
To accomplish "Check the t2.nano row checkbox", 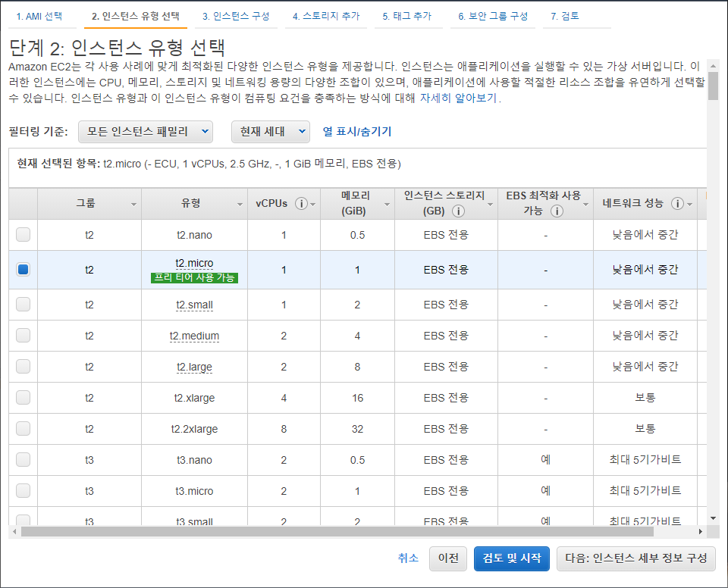I will [x=24, y=234].
